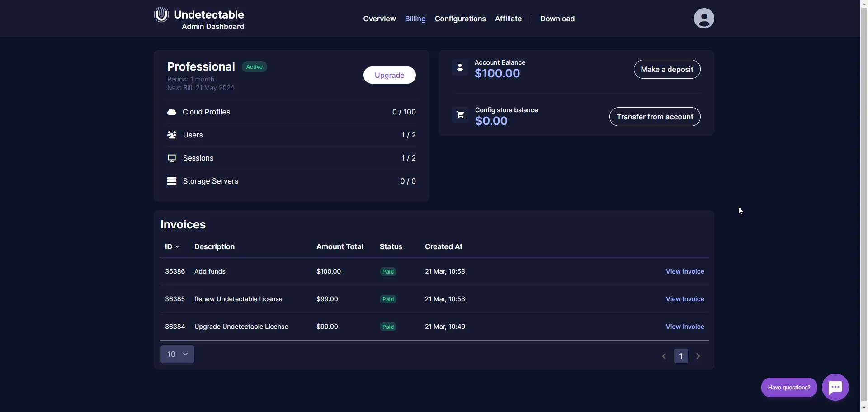
Task: Select invoice ID 36385
Action: click(175, 299)
